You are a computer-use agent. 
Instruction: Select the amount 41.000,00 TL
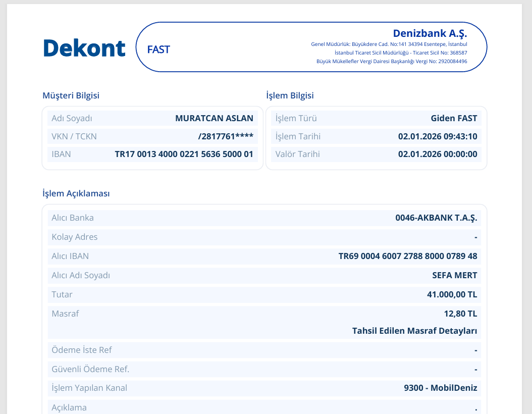point(452,294)
